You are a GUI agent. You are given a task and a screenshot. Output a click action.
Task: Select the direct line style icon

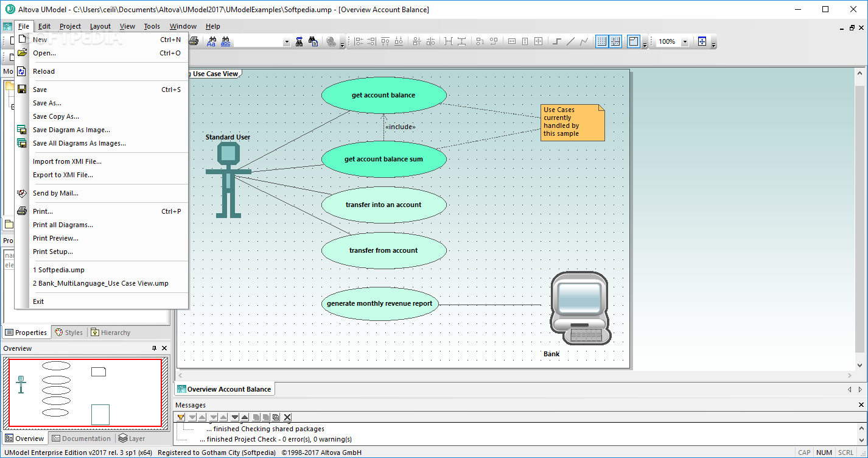(570, 41)
